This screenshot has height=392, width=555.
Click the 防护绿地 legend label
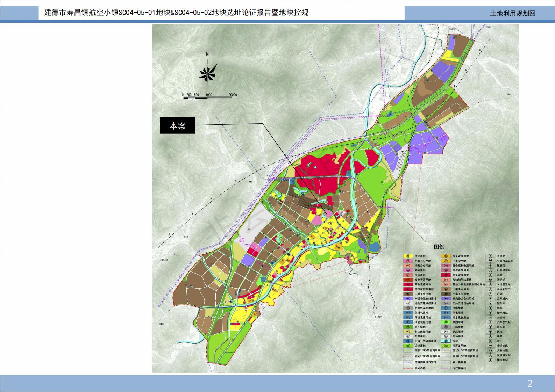420,327
